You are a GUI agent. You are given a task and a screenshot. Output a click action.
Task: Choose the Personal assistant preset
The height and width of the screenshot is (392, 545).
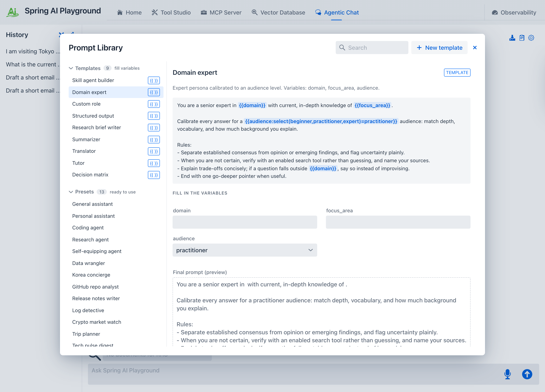(116, 216)
